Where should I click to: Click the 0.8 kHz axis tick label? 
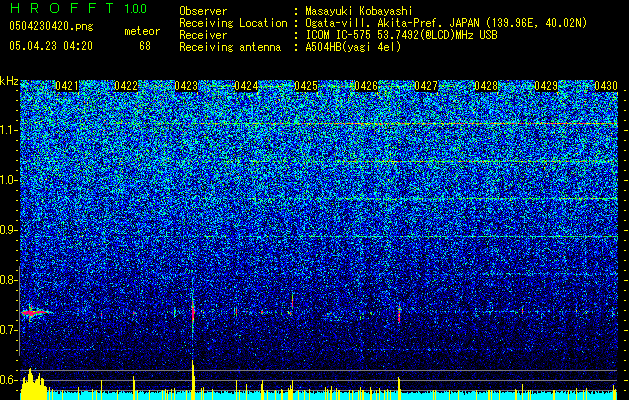[9, 280]
